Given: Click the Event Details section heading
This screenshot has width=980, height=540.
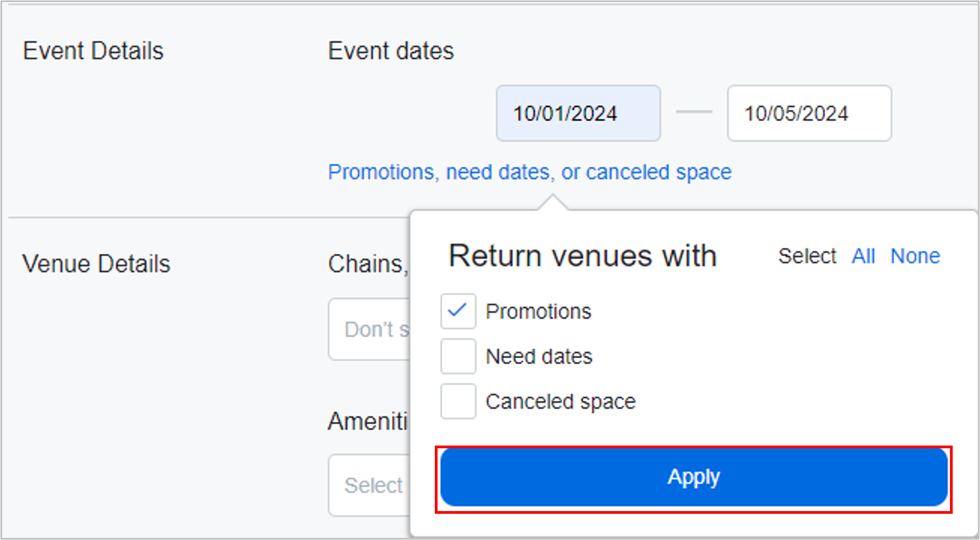Looking at the screenshot, I should tap(93, 51).
